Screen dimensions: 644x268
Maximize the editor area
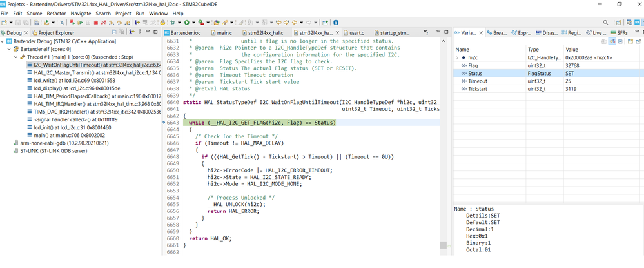(447, 32)
